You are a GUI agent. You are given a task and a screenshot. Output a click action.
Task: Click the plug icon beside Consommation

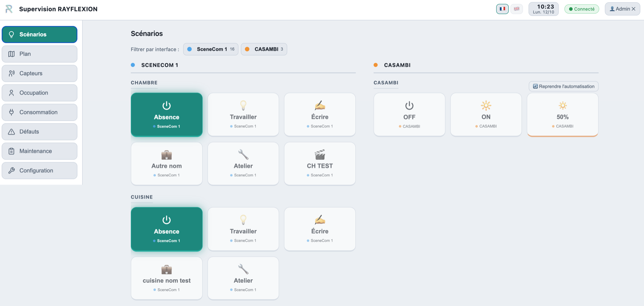[11, 112]
